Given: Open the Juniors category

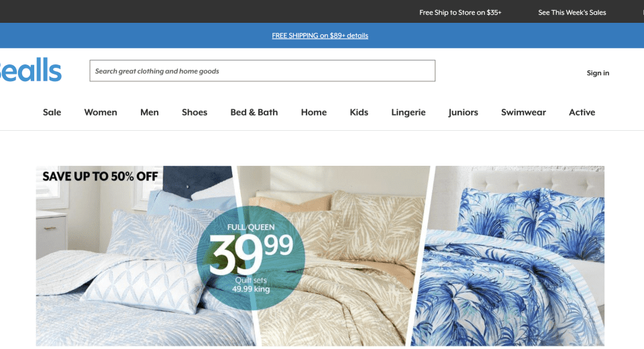Looking at the screenshot, I should 464,112.
